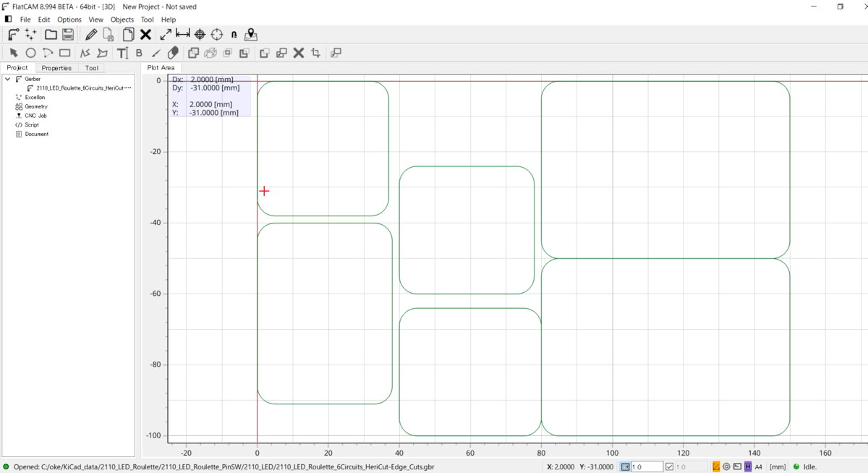868x473 pixels.
Task: Select the Project tab
Action: pos(17,68)
